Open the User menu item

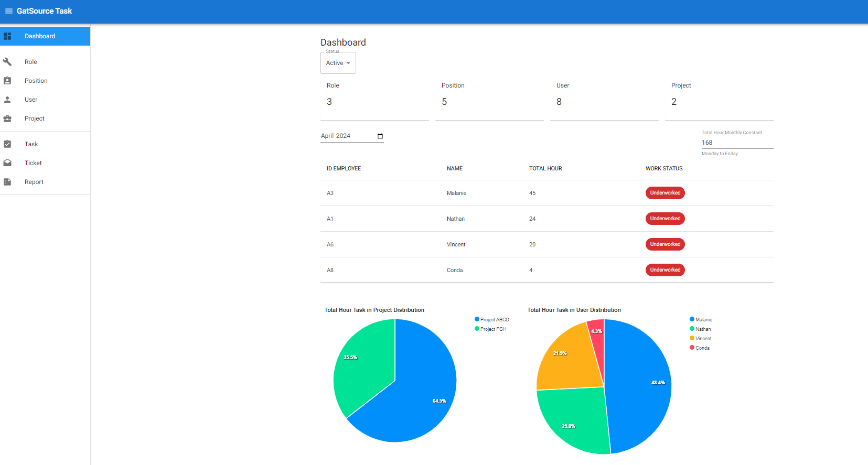[45, 100]
